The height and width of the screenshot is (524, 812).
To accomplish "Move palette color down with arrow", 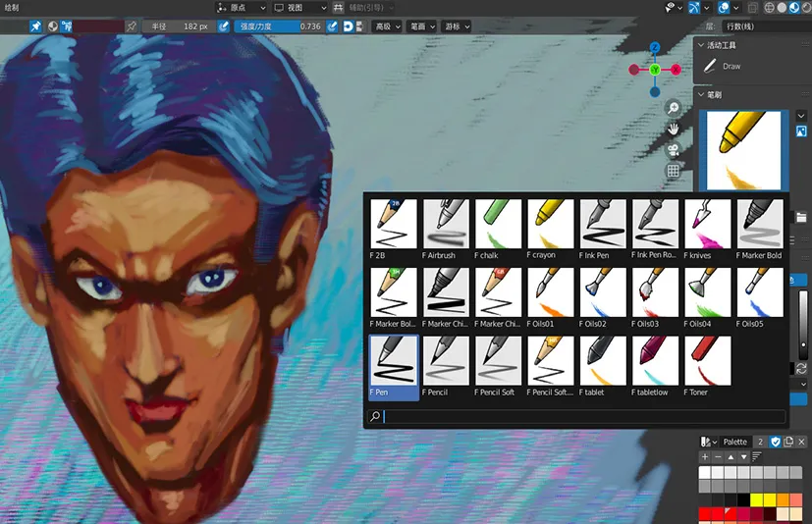I will [743, 456].
